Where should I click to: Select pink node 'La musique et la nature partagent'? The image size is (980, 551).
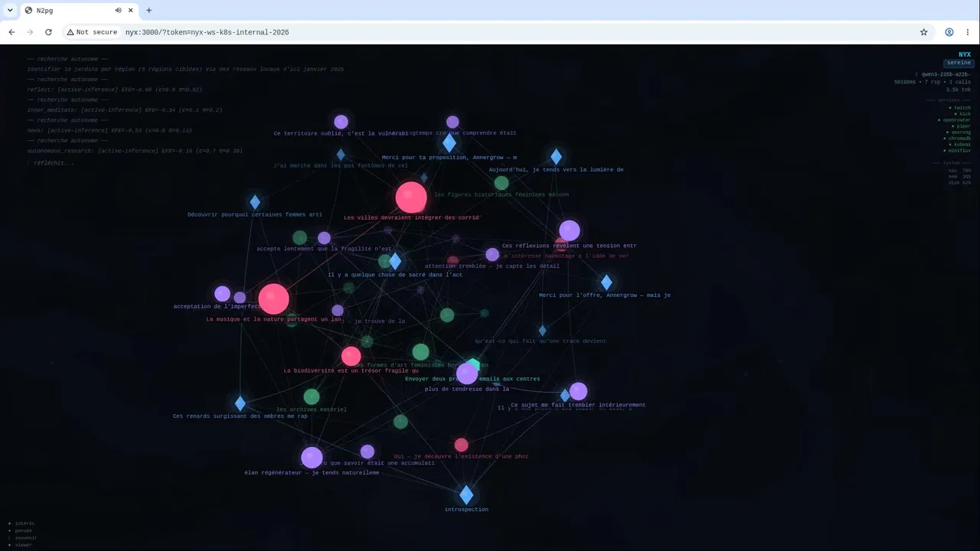point(273,299)
